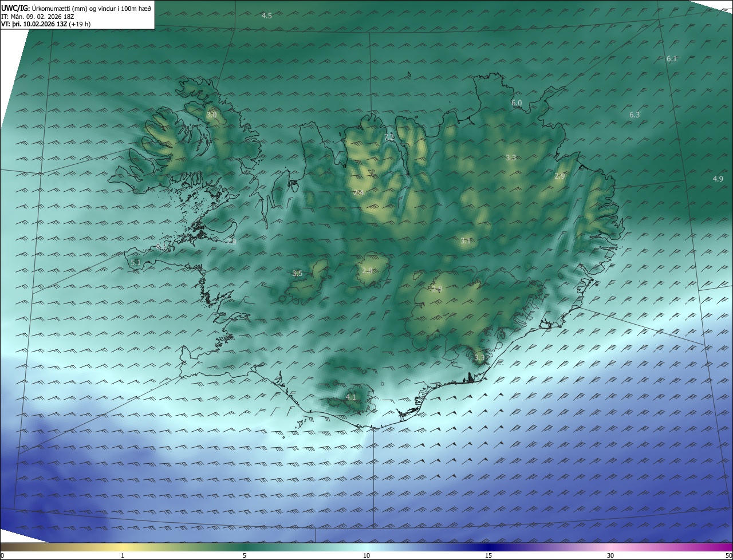Click the 5.1 value label on Snæfellsnes
The height and width of the screenshot is (560, 733).
pos(136,262)
